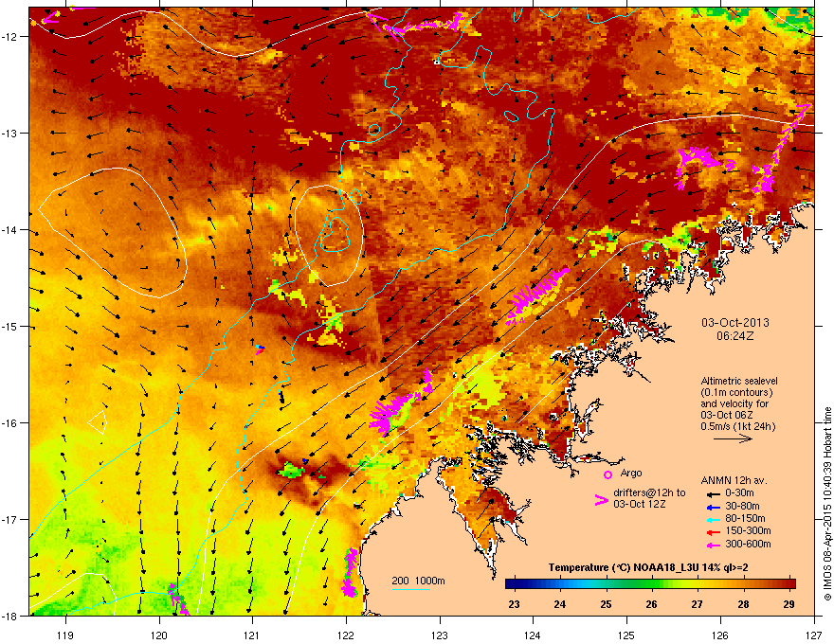Image resolution: width=834 pixels, height=644 pixels.
Task: Click the magenta drifter chevron legend symbol
Action: (x=601, y=500)
